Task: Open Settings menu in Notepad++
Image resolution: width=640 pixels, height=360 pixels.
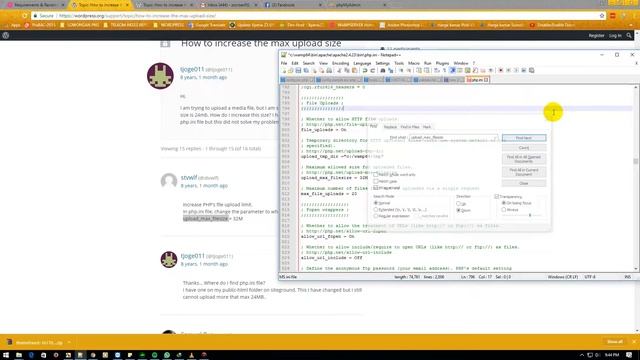Action: point(382,64)
